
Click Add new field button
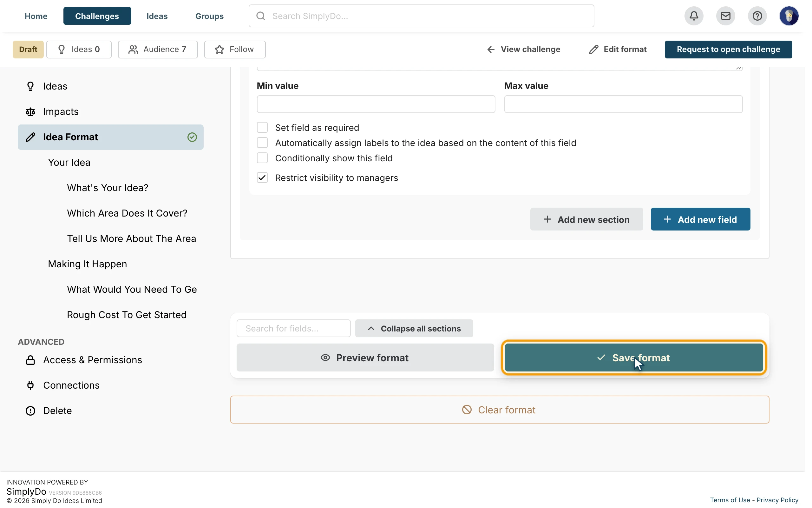700,219
